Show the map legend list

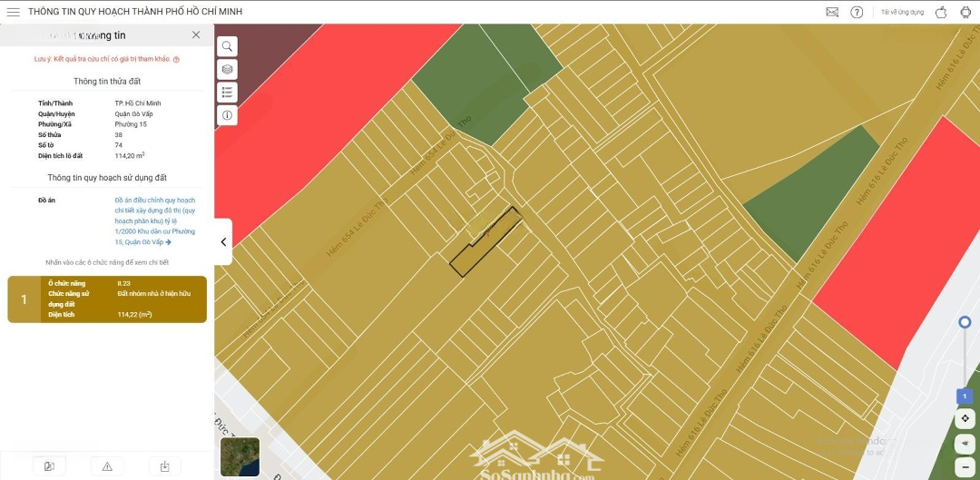pyautogui.click(x=227, y=93)
